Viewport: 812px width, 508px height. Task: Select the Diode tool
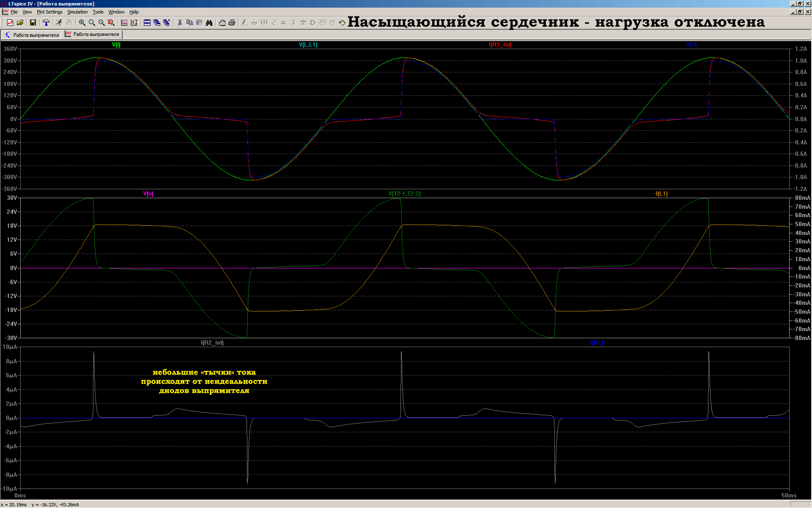303,23
